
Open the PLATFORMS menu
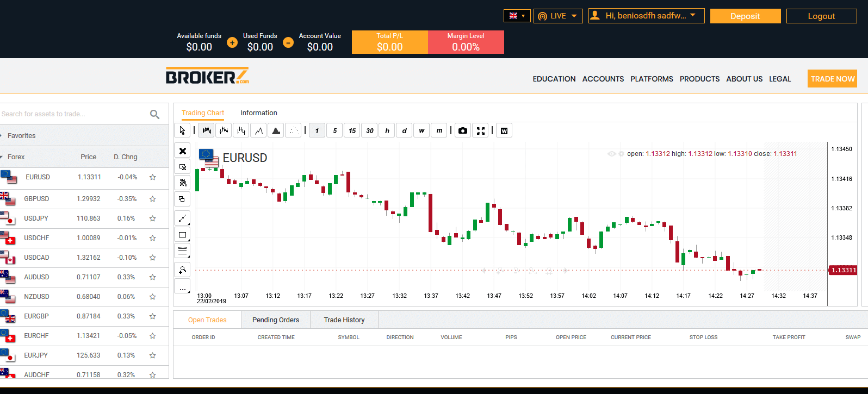tap(652, 79)
